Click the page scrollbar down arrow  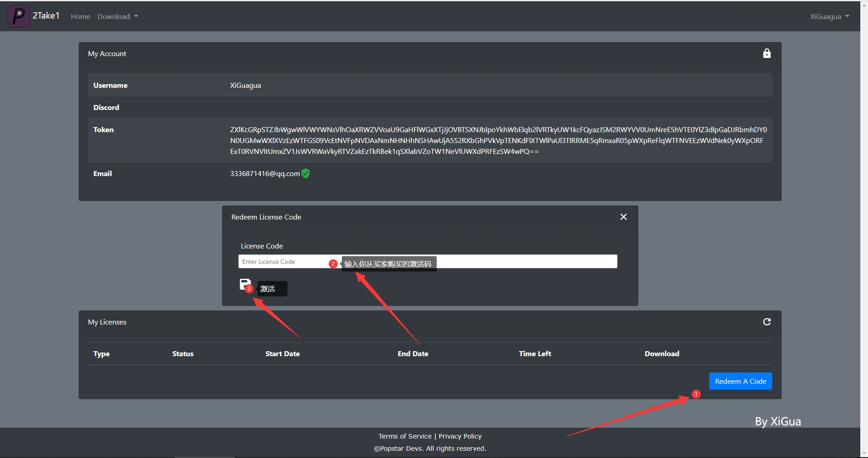(x=864, y=453)
